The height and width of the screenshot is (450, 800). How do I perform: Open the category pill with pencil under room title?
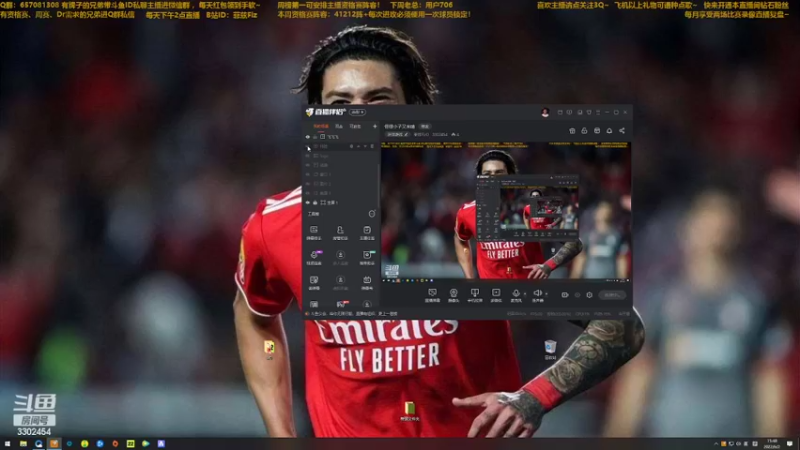pos(397,135)
